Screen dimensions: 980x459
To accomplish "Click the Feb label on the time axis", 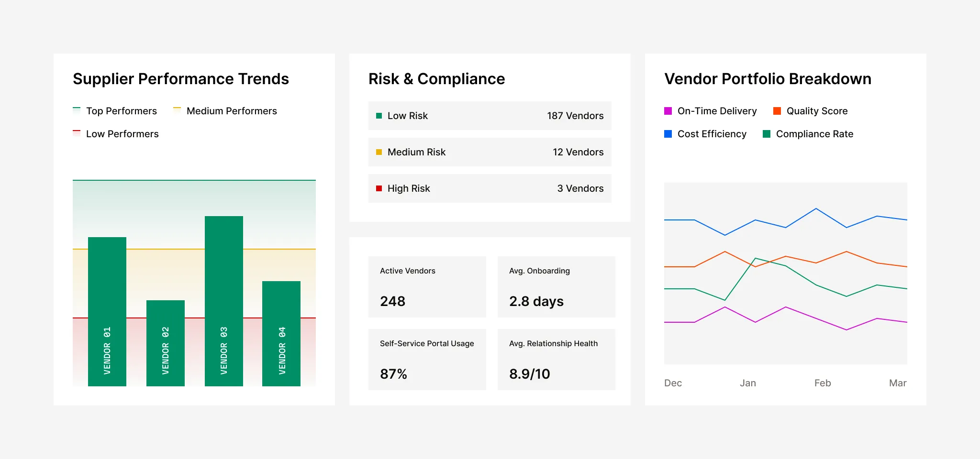I will pyautogui.click(x=823, y=383).
